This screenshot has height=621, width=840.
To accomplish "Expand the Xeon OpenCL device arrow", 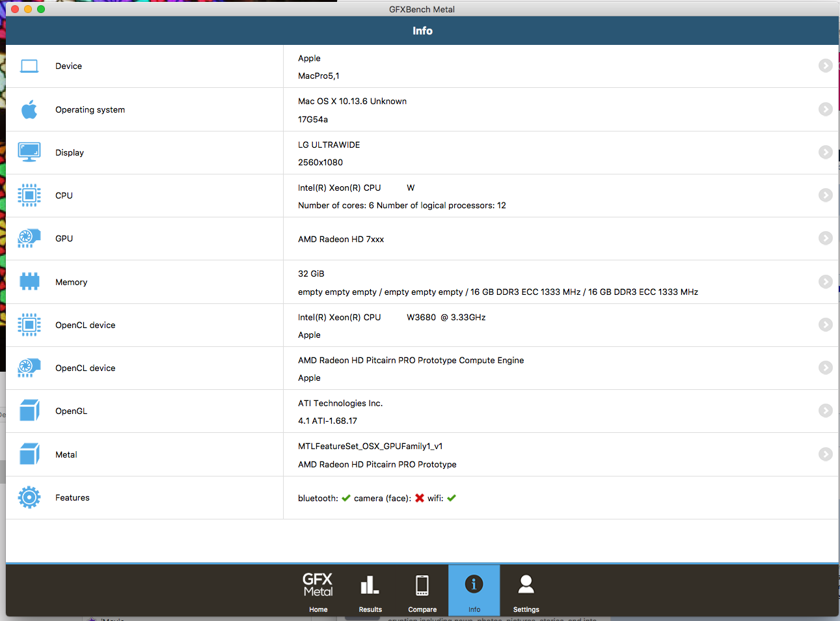I will tap(826, 325).
